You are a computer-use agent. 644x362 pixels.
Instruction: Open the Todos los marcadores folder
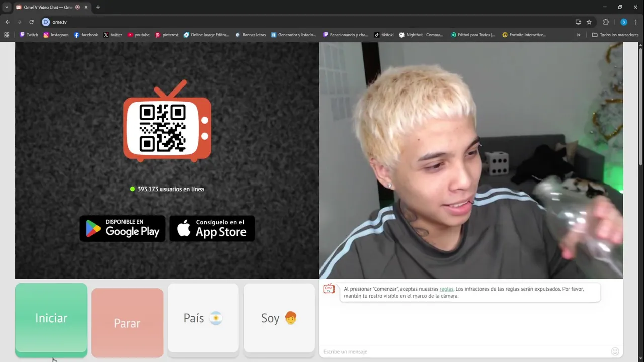coord(615,35)
